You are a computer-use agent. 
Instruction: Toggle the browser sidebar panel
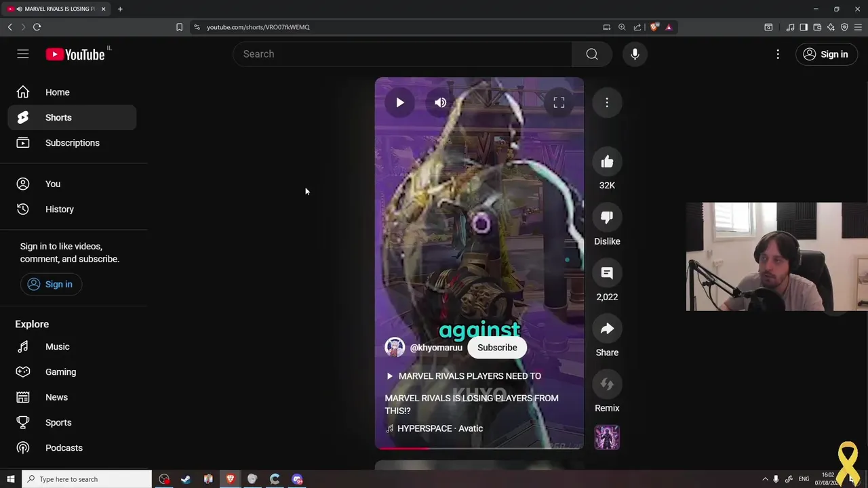pyautogui.click(x=804, y=27)
